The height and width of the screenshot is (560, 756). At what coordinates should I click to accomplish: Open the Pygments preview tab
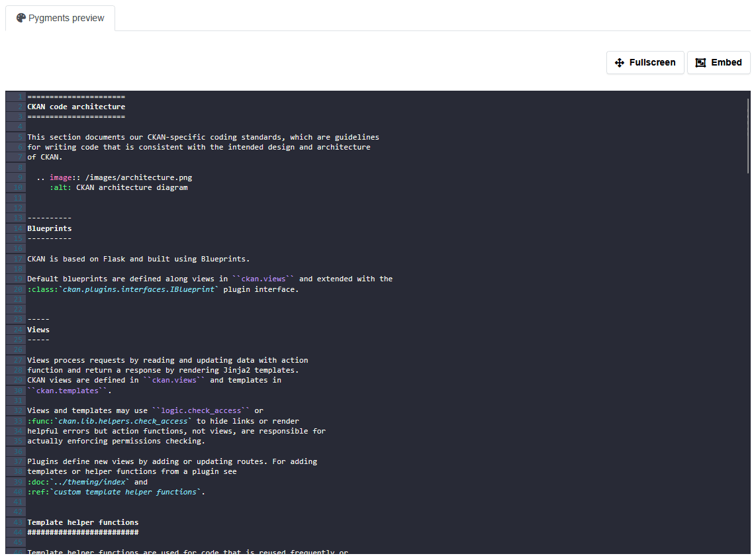(60, 19)
